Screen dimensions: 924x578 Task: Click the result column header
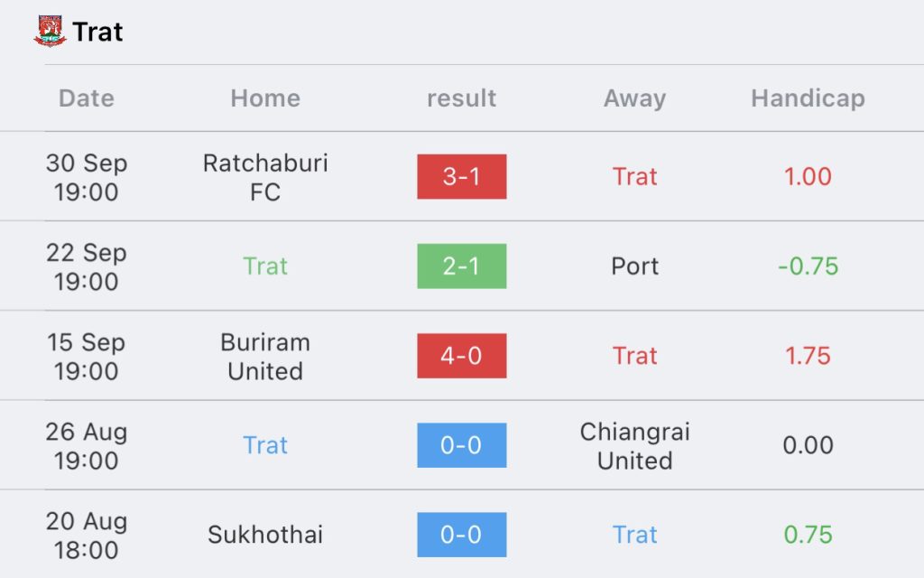pyautogui.click(x=461, y=98)
